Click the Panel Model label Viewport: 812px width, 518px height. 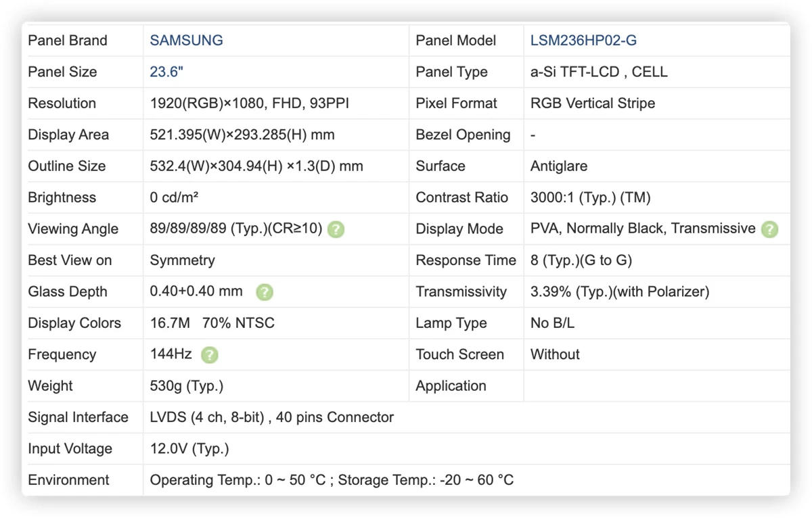tap(456, 41)
